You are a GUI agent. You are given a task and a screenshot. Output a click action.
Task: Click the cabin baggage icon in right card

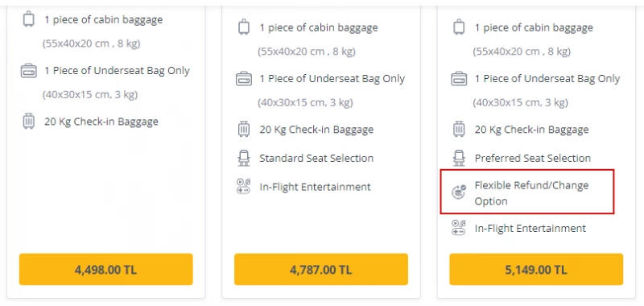(x=459, y=27)
